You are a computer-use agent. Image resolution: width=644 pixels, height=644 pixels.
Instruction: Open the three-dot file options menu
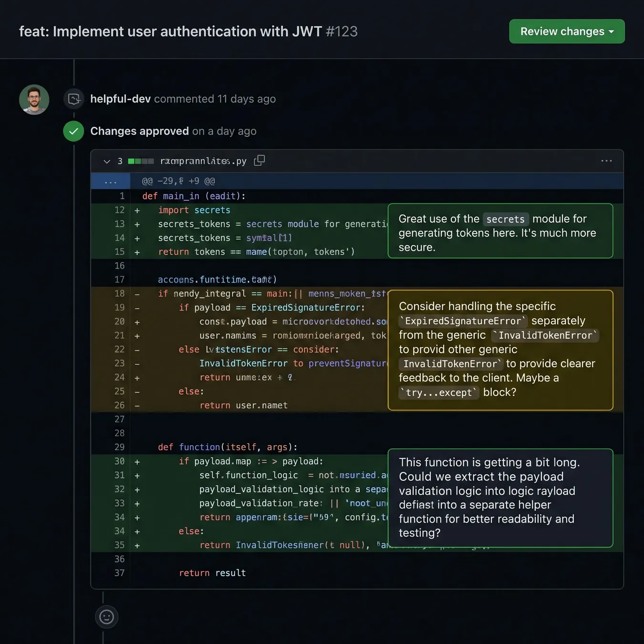(606, 161)
